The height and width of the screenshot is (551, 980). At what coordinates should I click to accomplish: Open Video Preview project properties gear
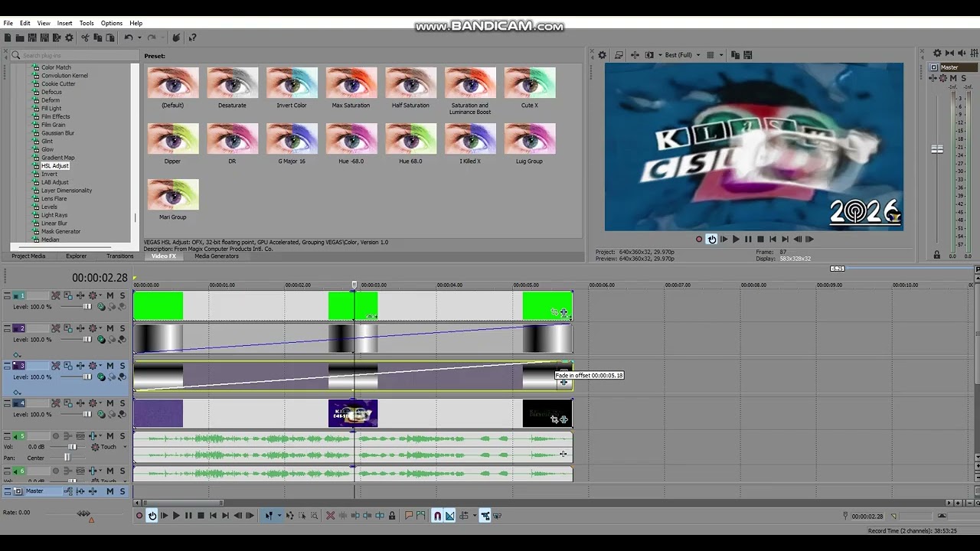[x=602, y=55]
